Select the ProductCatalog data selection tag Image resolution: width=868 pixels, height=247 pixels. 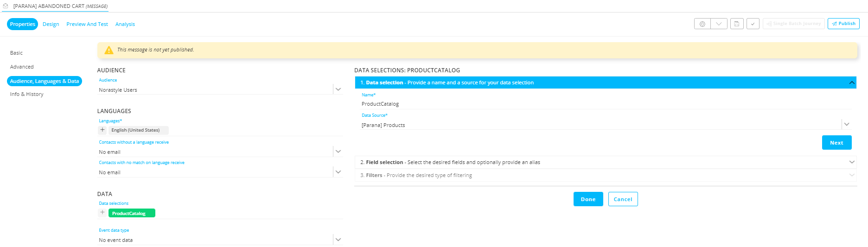point(132,213)
